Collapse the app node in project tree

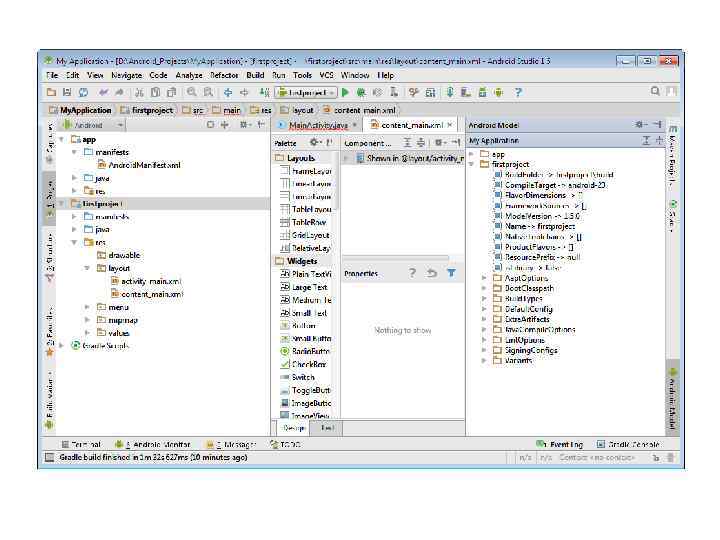[62, 139]
